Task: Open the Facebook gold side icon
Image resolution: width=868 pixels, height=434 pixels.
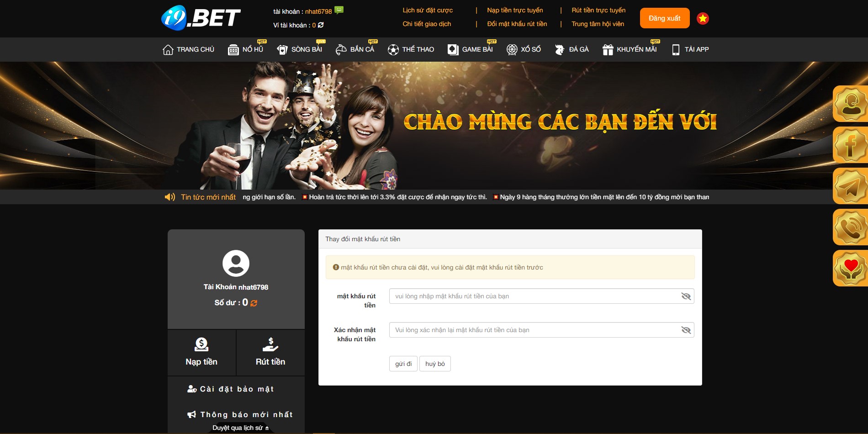Action: 850,145
